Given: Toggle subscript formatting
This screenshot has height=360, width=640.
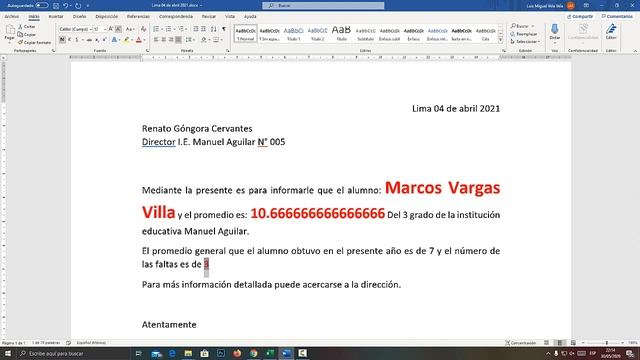Looking at the screenshot, I should (97, 40).
